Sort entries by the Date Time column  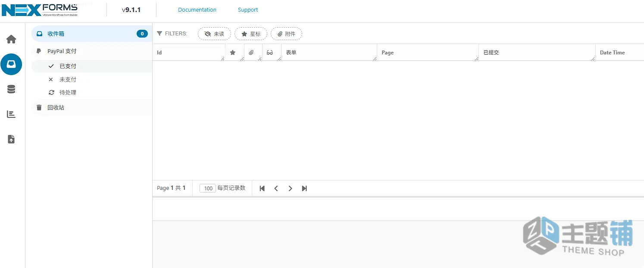coord(620,53)
